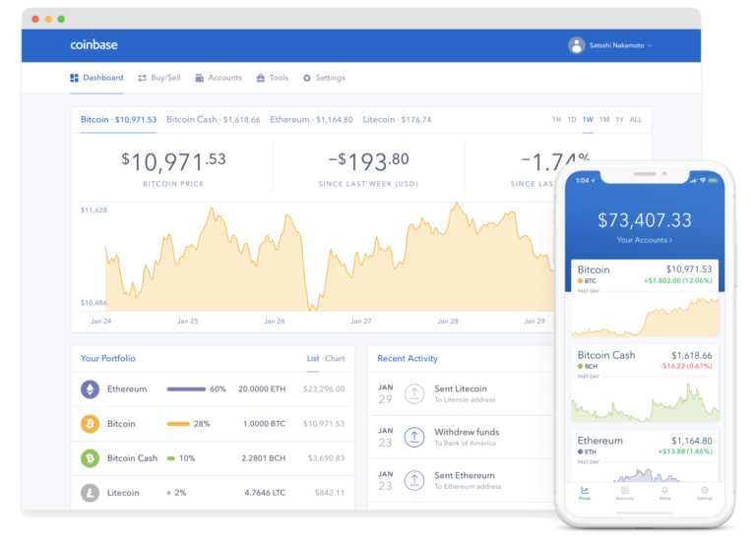This screenshot has width=756, height=540.
Task: Click the Ethereum coin icon in portfolio
Action: 90,390
